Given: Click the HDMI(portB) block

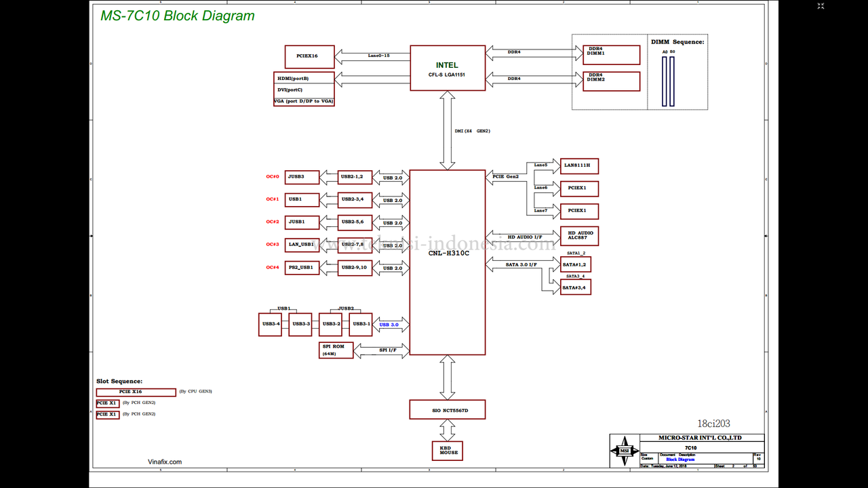Looking at the screenshot, I should pos(304,78).
